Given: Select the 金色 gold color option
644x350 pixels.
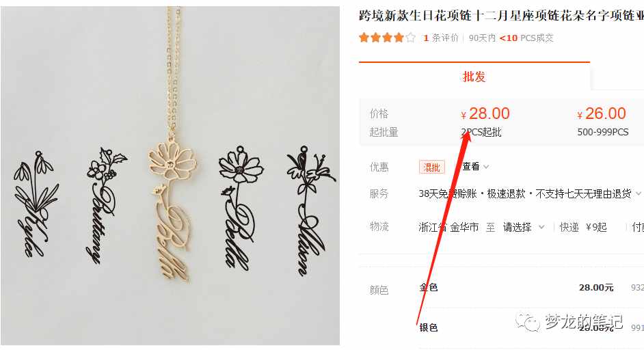Looking at the screenshot, I should point(429,288).
